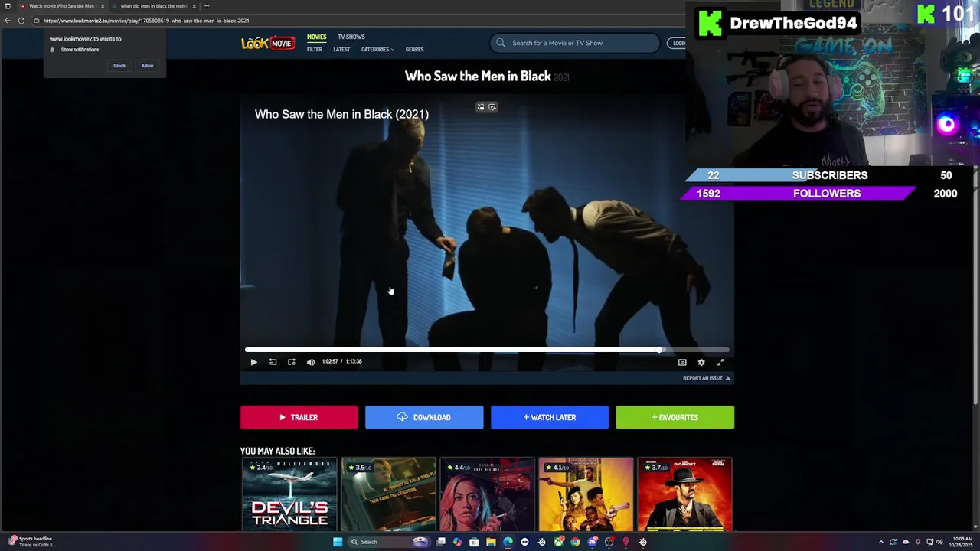
Task: Click the video progress bar
Action: click(x=487, y=350)
